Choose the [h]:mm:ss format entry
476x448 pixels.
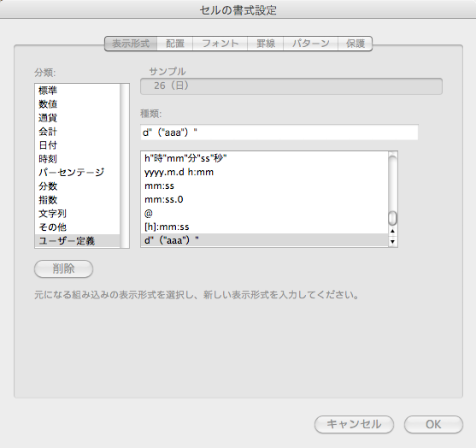coord(264,227)
